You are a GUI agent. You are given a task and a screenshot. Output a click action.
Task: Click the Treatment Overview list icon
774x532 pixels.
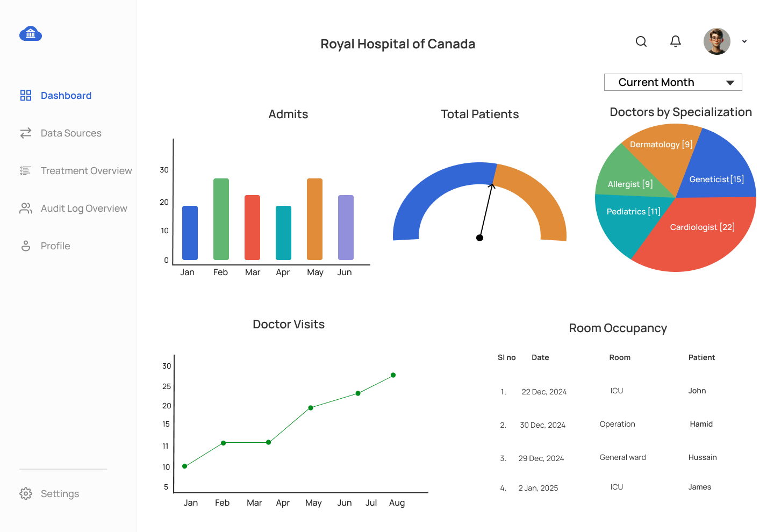coord(26,171)
